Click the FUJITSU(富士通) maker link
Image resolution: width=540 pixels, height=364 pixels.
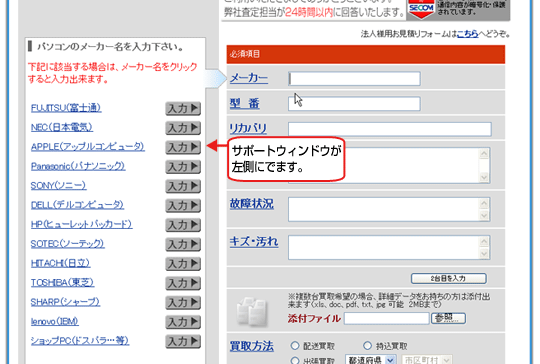coord(66,108)
